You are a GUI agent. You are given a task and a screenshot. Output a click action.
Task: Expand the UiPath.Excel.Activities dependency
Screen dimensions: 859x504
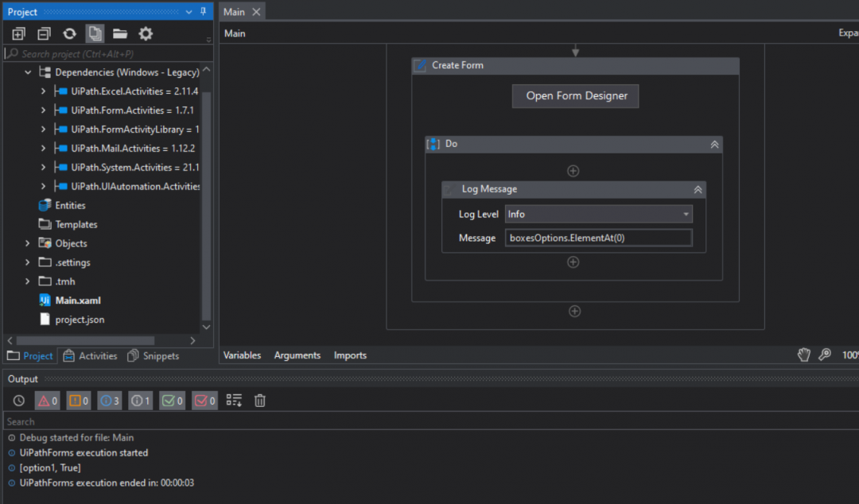click(x=45, y=91)
